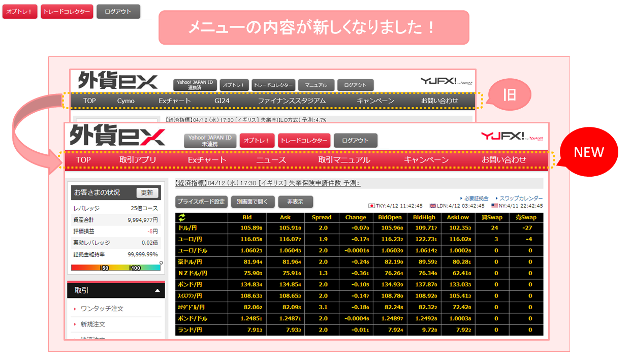
Task: Hide the price board with 非表示
Action: tap(295, 202)
